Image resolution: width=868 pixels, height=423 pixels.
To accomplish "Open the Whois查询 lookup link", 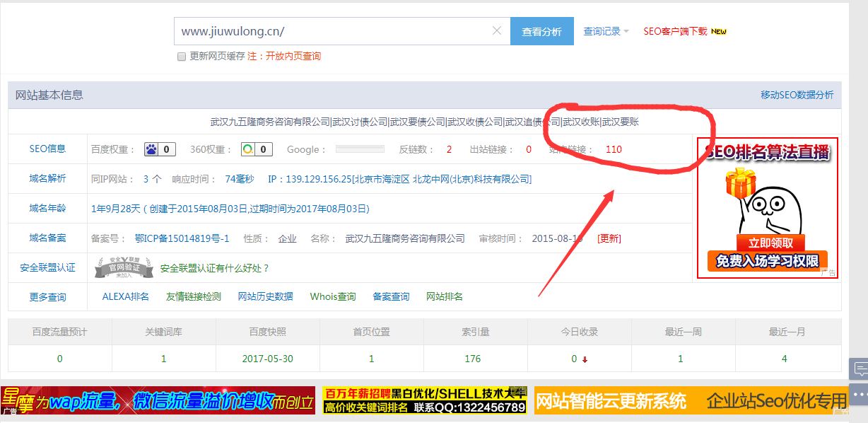I will (x=332, y=296).
